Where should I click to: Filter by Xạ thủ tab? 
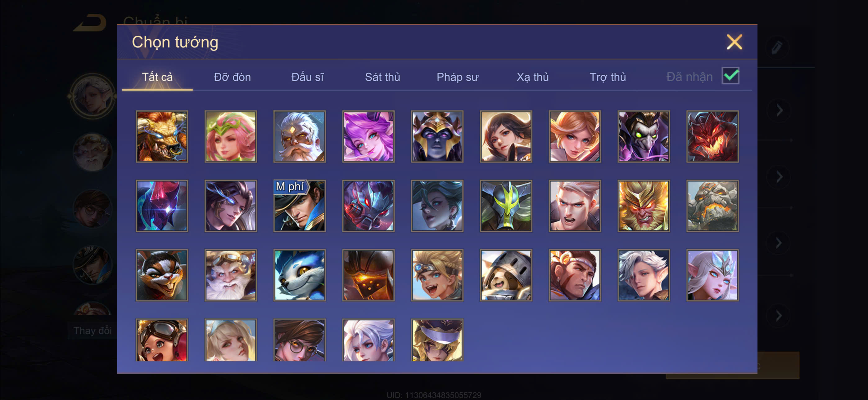click(x=532, y=77)
